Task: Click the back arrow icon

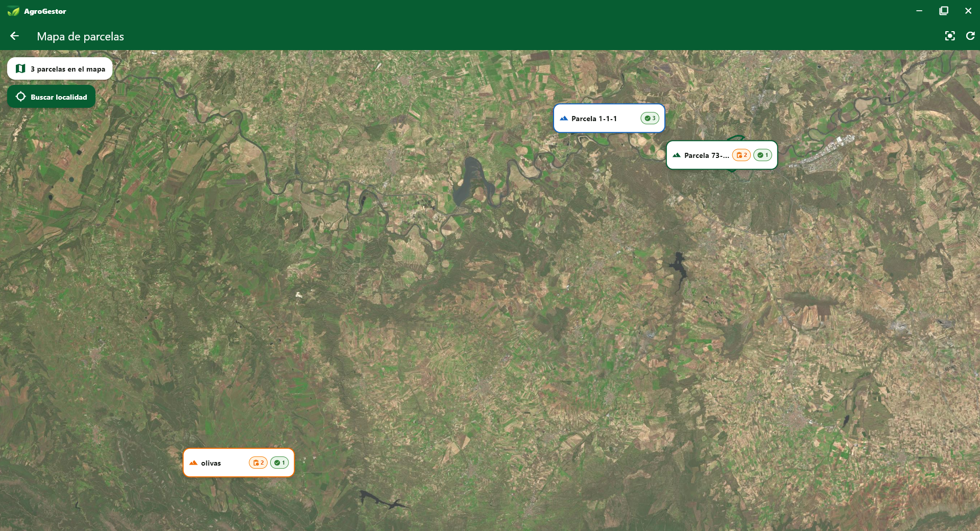Action: click(14, 36)
